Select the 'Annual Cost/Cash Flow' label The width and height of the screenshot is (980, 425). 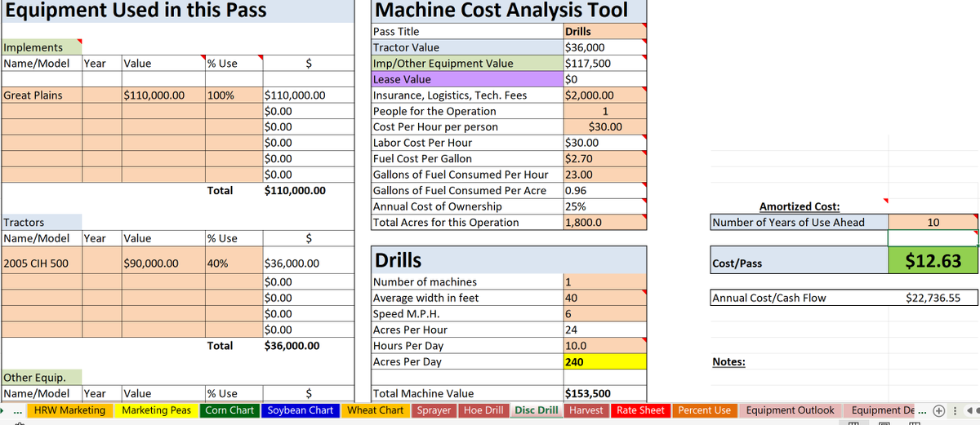[x=799, y=298]
